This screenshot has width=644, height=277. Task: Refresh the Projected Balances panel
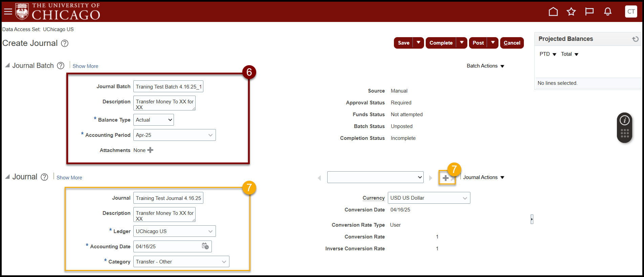point(635,39)
